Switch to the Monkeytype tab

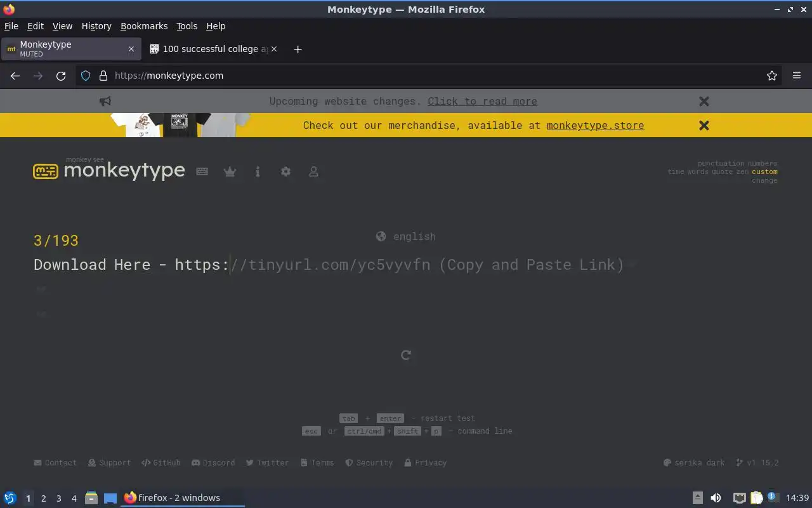70,49
